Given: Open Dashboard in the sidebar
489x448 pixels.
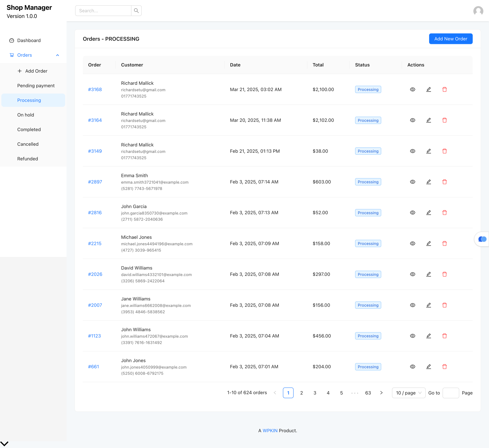Looking at the screenshot, I should pyautogui.click(x=33, y=41).
